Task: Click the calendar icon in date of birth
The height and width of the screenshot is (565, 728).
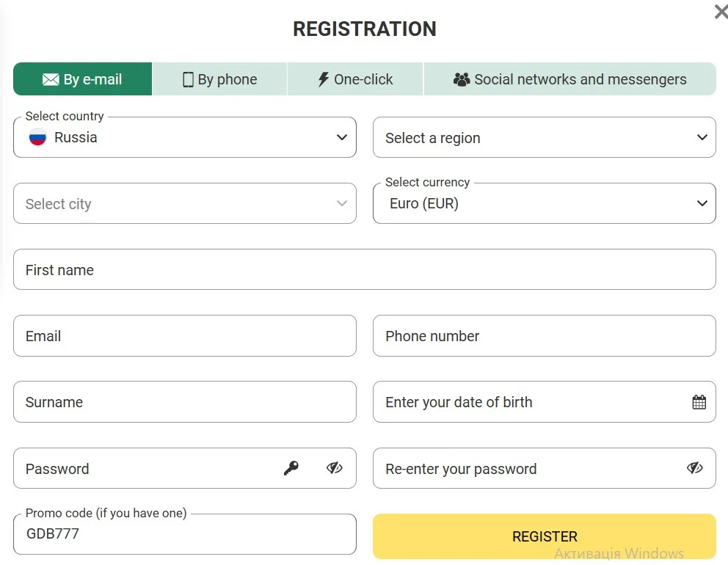Action: click(x=699, y=402)
